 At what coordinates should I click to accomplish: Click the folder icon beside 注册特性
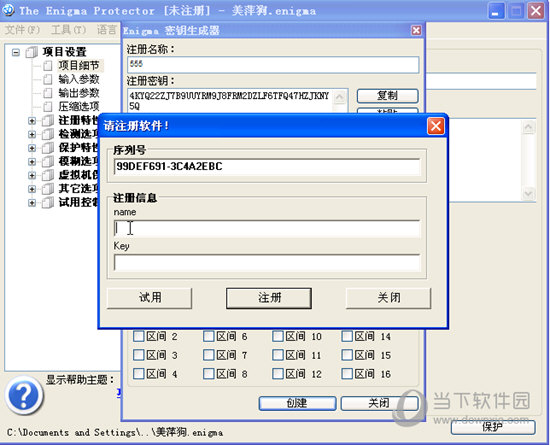click(47, 120)
